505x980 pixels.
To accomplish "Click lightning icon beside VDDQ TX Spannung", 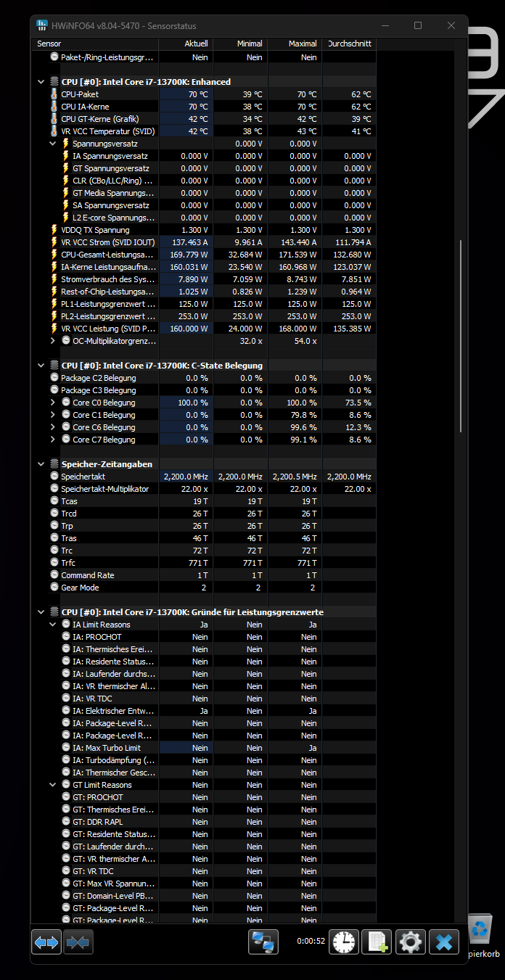I will 54,230.
